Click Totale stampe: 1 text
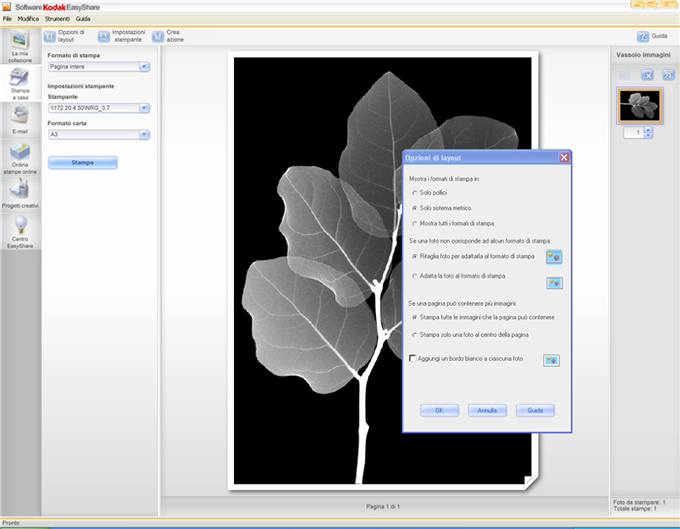 click(634, 509)
